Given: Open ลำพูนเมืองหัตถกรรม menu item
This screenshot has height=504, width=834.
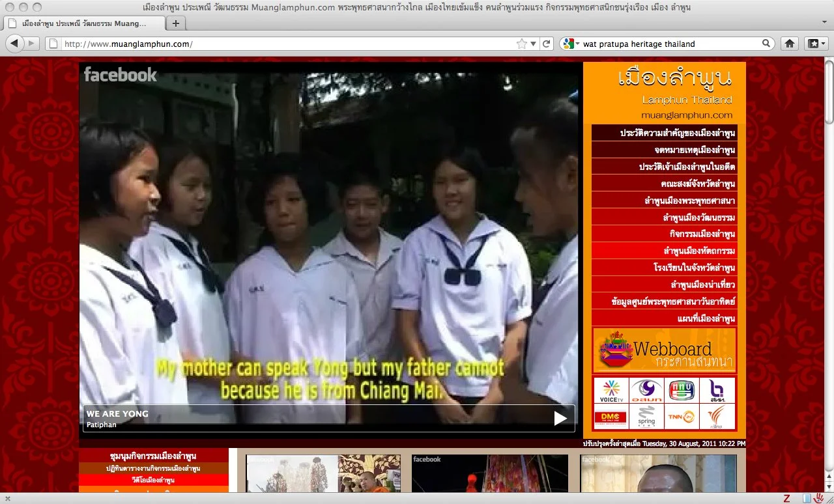Looking at the screenshot, I should point(665,251).
